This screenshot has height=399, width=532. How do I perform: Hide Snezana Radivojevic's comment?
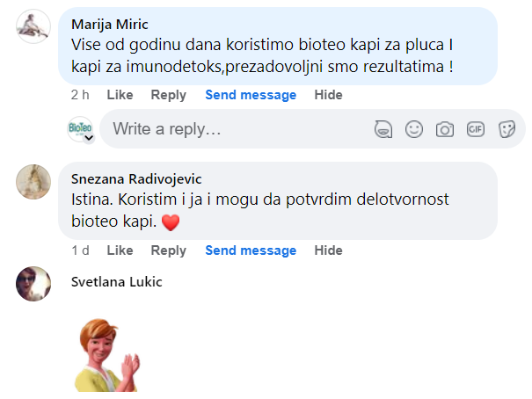click(x=328, y=250)
